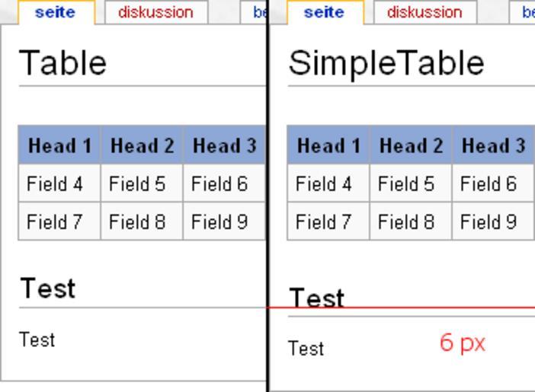Viewport: 535px width, 392px height.
Task: Select Field 6 cell on the Table page
Action: click(219, 183)
